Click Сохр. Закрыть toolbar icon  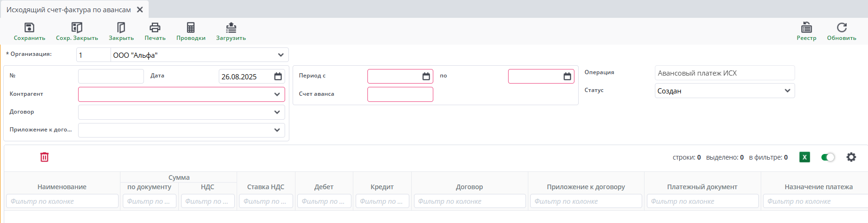[77, 28]
